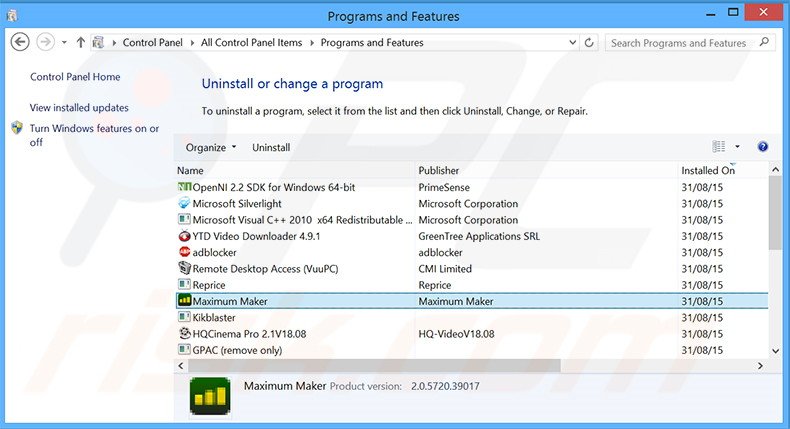Select Microsoft Visual C++ 2010 x64 Redistributable

302,220
